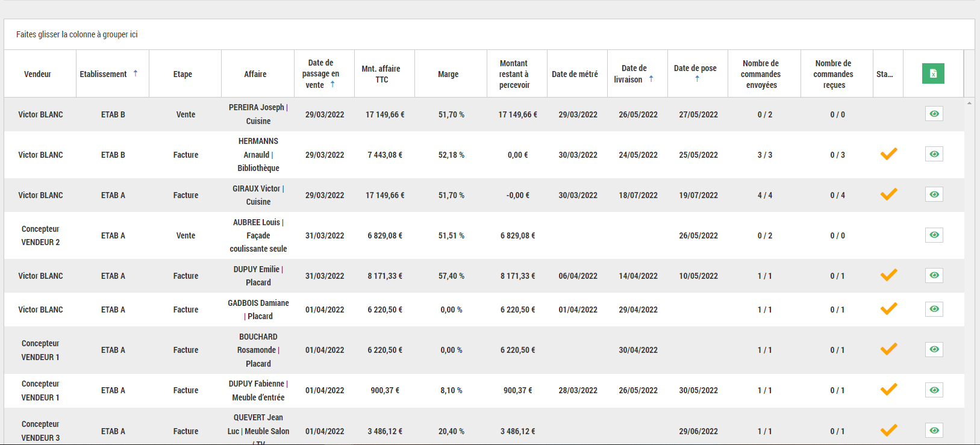Click the green Excel export icon

(x=933, y=73)
